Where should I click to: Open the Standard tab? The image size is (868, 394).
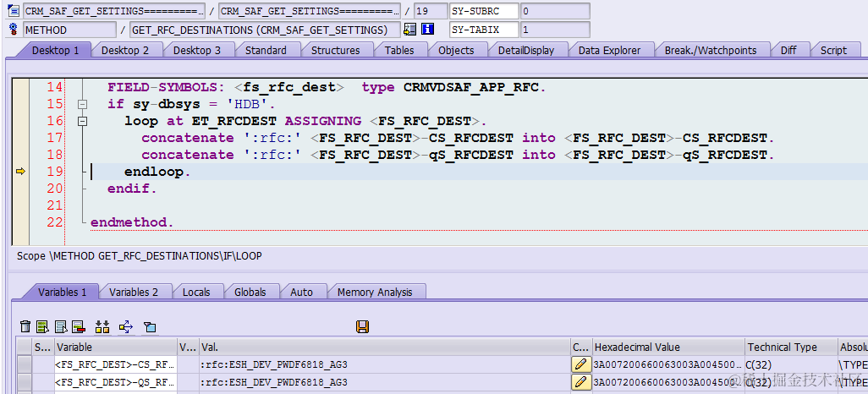pos(266,51)
